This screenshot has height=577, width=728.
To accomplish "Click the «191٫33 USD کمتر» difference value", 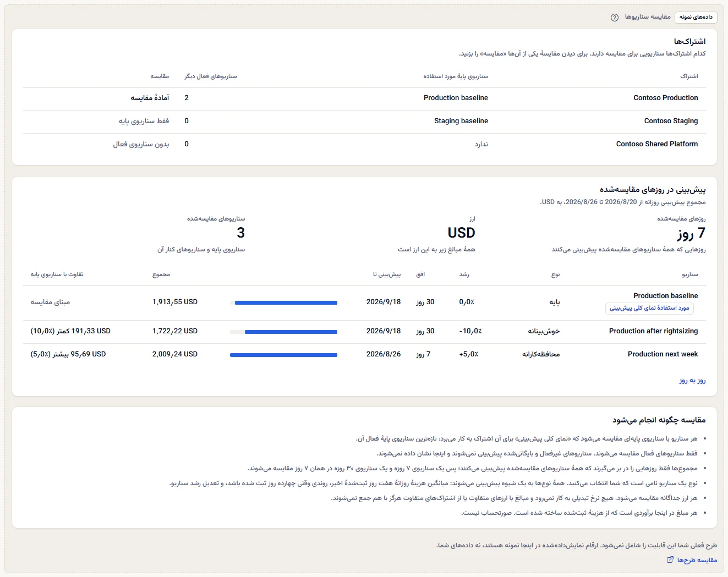I will (70, 331).
